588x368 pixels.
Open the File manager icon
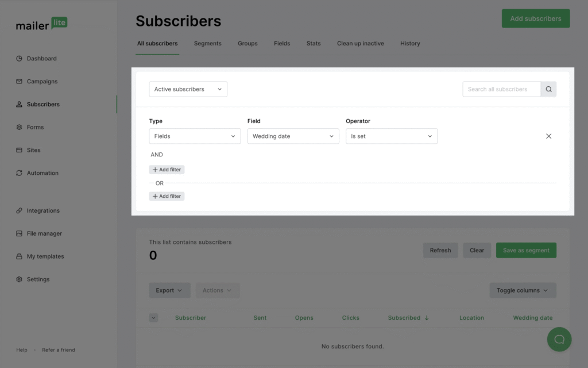click(20, 233)
